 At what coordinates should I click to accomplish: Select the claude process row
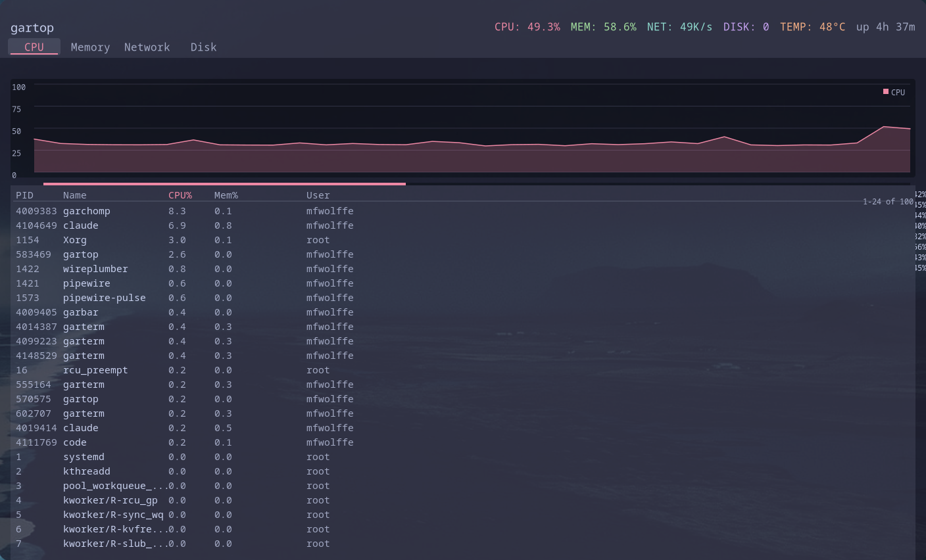pos(197,225)
